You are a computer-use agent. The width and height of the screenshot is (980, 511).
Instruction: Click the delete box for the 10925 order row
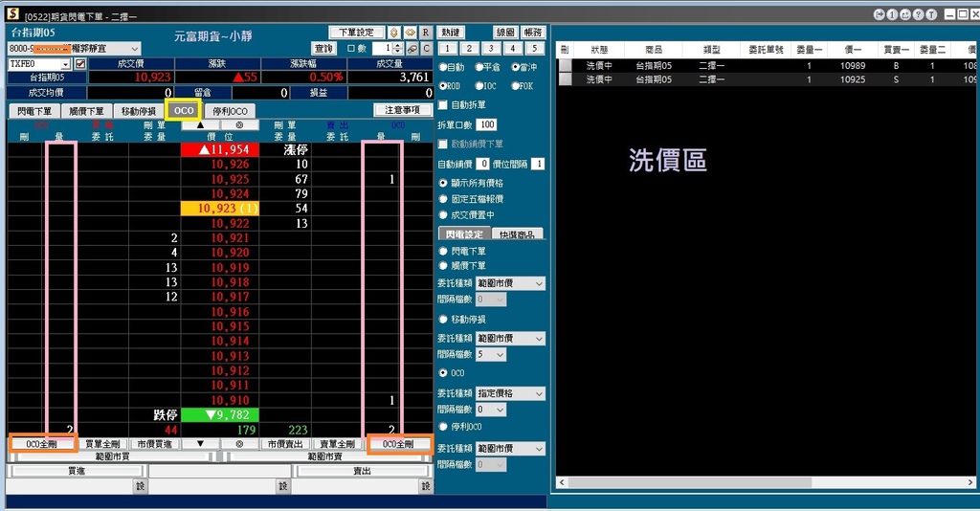click(x=565, y=79)
